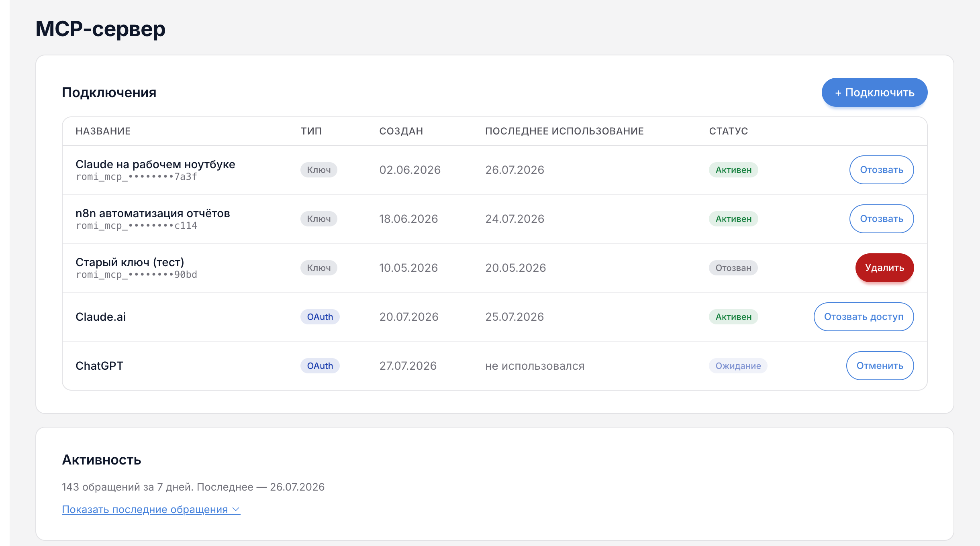The image size is (980, 546).
Task: Click the + Подключить button
Action: (x=874, y=92)
